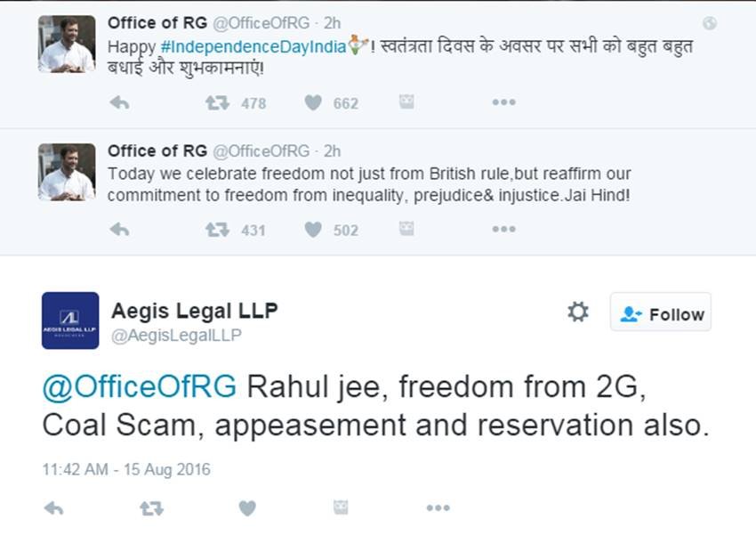This screenshot has height=535, width=756.
Task: Retweet the Independence Day tweet
Action: pyautogui.click(x=214, y=103)
